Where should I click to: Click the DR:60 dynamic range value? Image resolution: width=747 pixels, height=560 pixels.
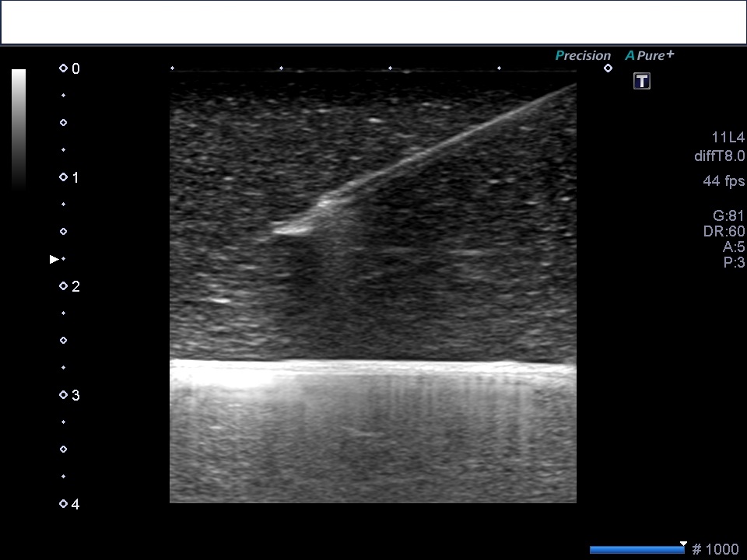click(x=724, y=232)
